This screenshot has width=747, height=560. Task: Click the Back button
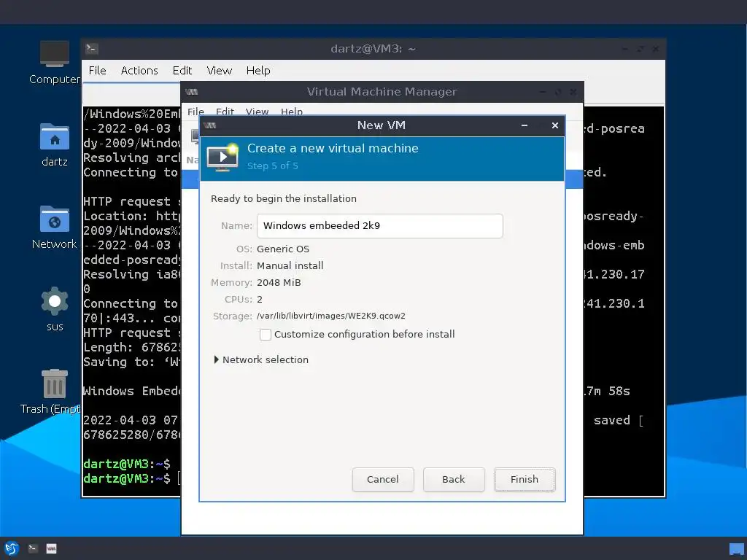pyautogui.click(x=454, y=480)
